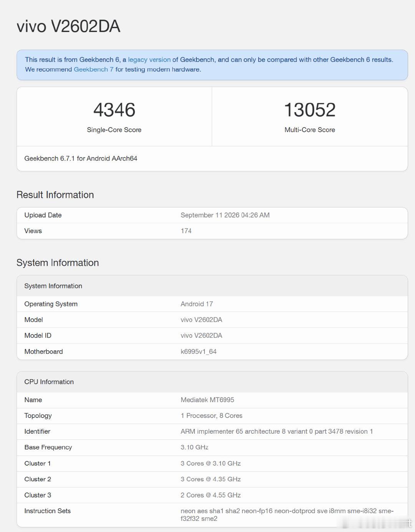
Task: Click the Cluster 3 label
Action: point(38,495)
